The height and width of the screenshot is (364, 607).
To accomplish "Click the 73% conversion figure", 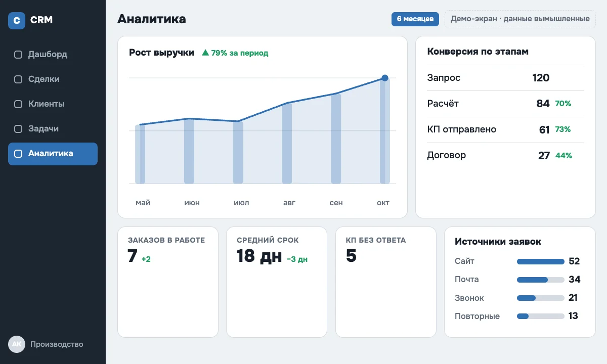I will 562,129.
